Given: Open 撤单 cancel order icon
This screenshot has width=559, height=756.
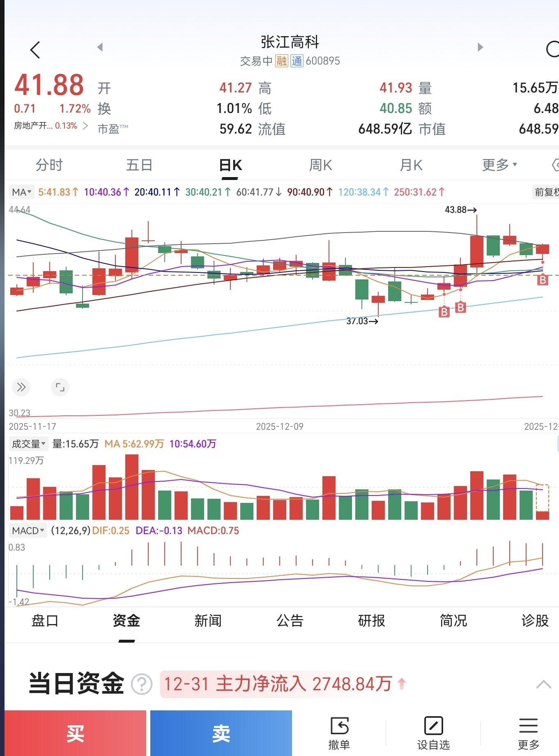Looking at the screenshot, I should click(339, 733).
